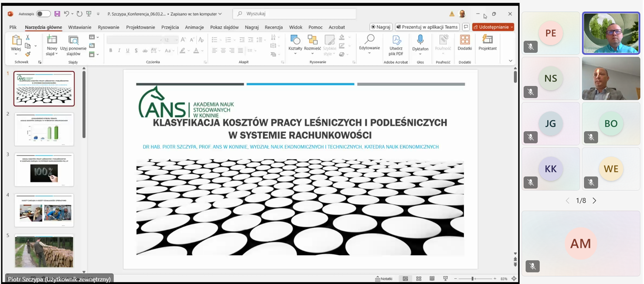644x284 pixels.
Task: Select slide 3 thumbnail with 100% image
Action: 44,170
